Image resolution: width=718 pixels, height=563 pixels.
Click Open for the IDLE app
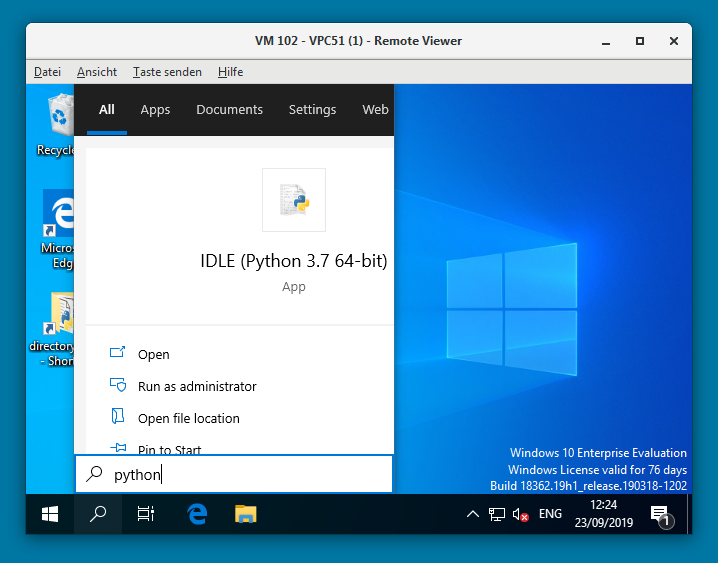pos(239,354)
